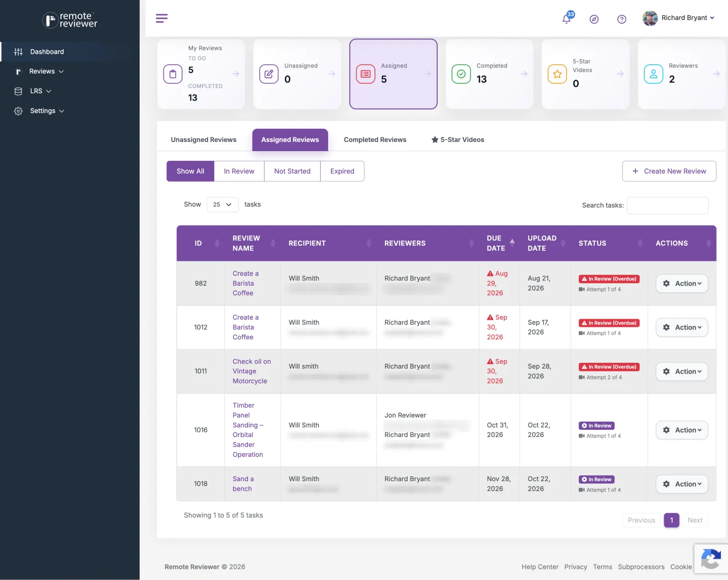Open notifications bell with 33 badge
This screenshot has width=728, height=580.
567,18
